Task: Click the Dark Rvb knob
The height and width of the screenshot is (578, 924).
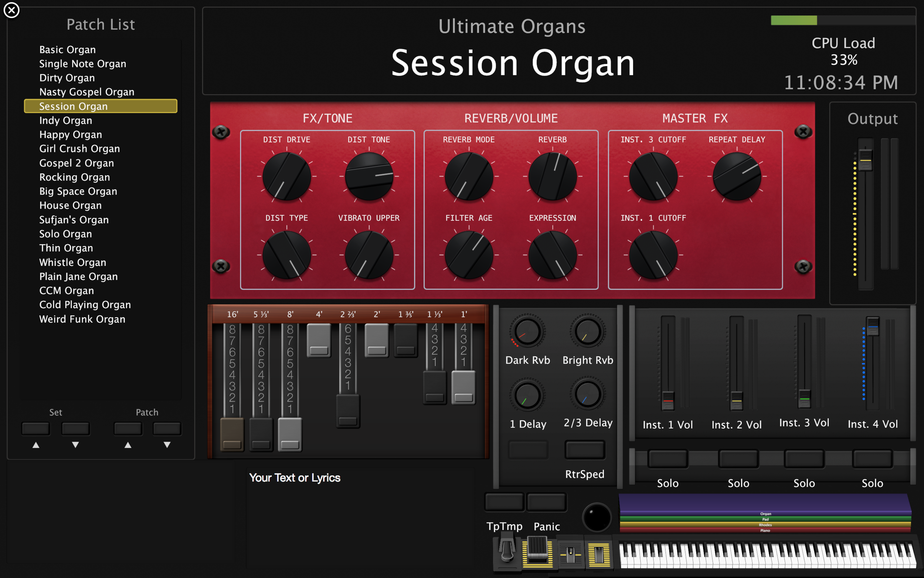Action: (527, 331)
